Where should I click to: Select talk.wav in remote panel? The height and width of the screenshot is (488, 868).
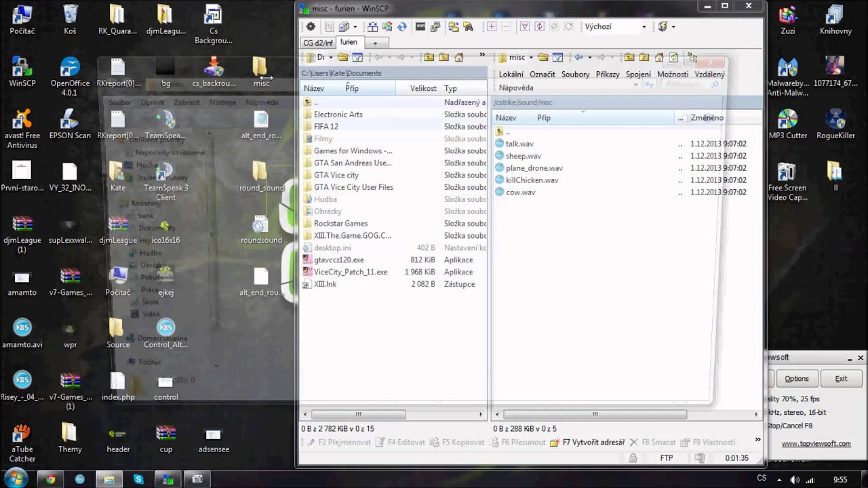click(x=519, y=144)
